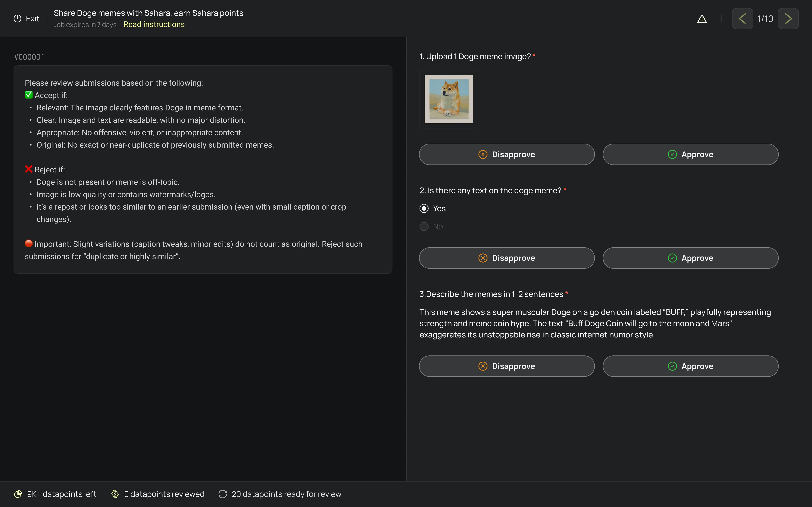Click the datapoints left pie icon
Image resolution: width=812 pixels, height=507 pixels.
pyautogui.click(x=18, y=494)
